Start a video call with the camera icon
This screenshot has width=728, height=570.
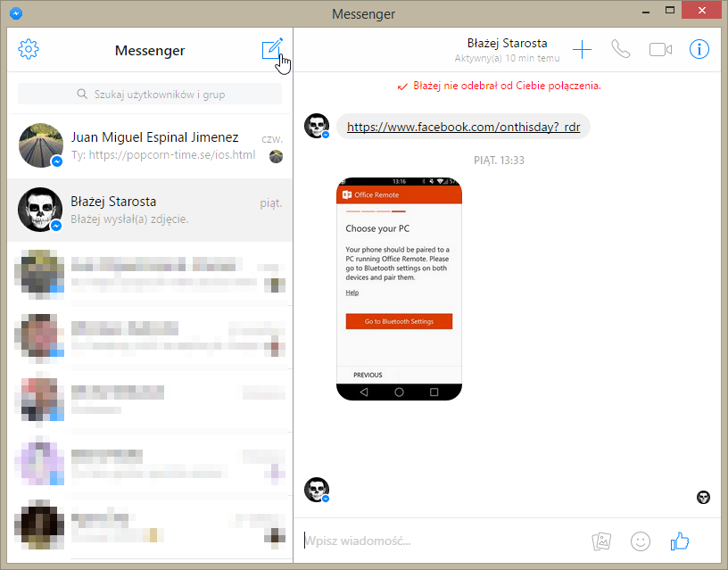click(660, 49)
